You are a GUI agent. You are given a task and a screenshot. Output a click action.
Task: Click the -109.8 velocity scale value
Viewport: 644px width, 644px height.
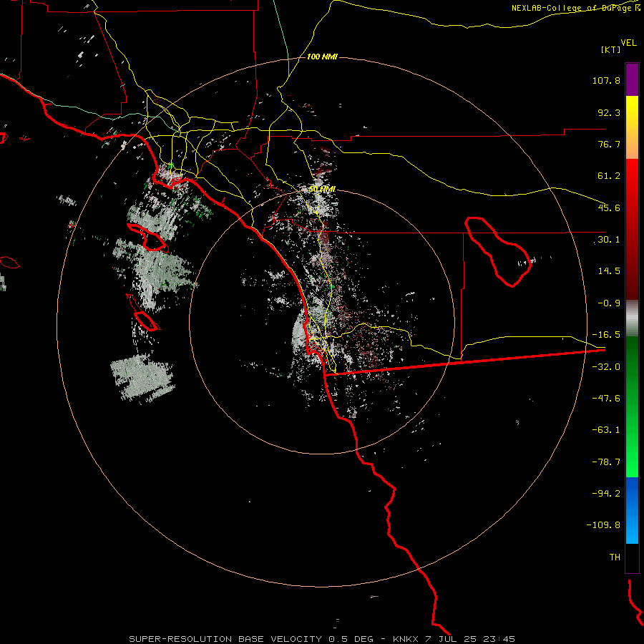pyautogui.click(x=603, y=525)
